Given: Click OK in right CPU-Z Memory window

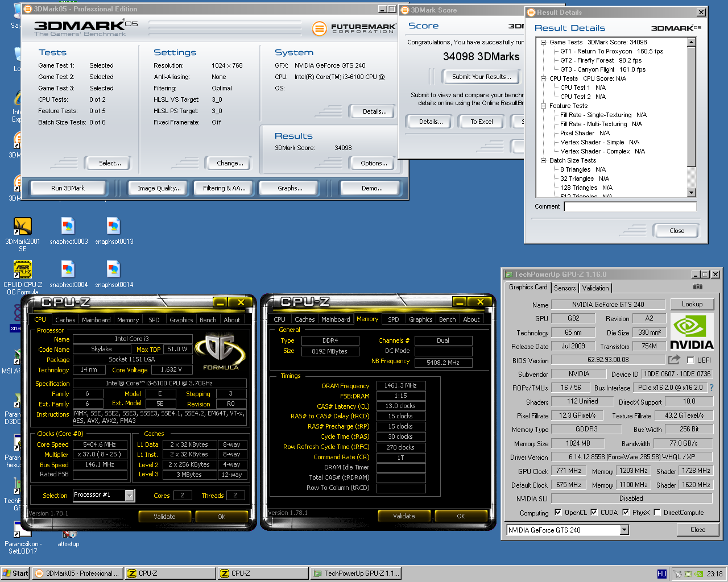Looking at the screenshot, I should pos(461,516).
